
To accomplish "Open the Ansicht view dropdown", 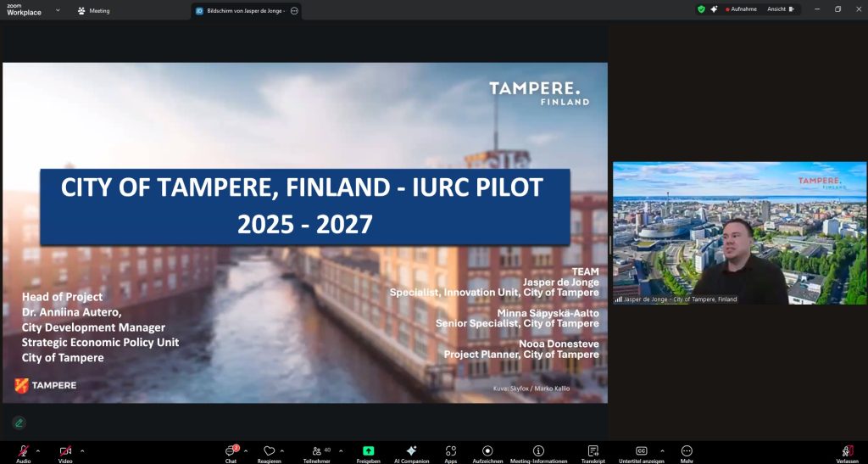I will tap(782, 9).
